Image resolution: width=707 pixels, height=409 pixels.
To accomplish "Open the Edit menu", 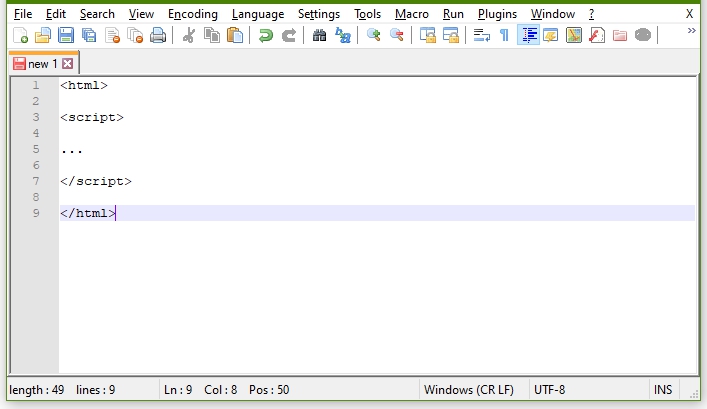I will coord(56,14).
